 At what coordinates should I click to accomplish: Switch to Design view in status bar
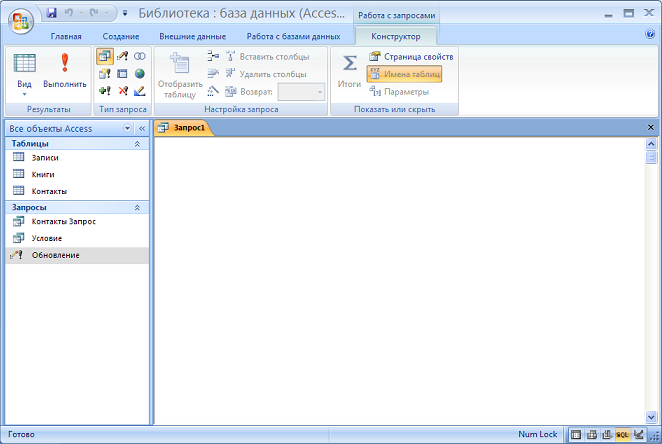tap(638, 434)
